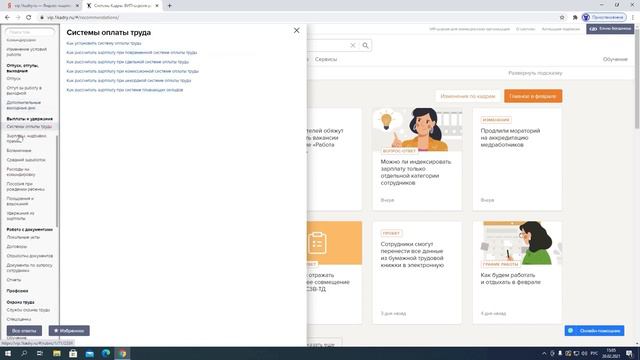Open link about сдельной системе оплаты труда
Viewport: 640px width, 360px height.
pyautogui.click(x=127, y=62)
